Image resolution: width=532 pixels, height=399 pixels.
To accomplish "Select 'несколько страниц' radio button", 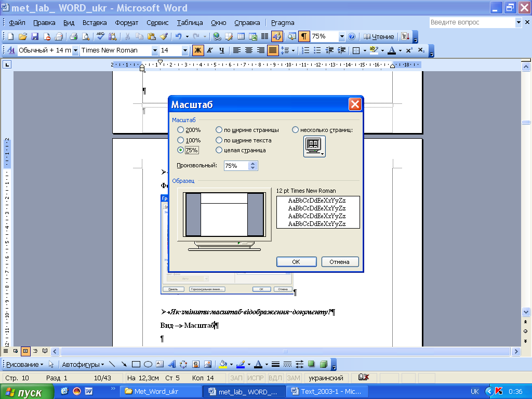I will coord(295,130).
